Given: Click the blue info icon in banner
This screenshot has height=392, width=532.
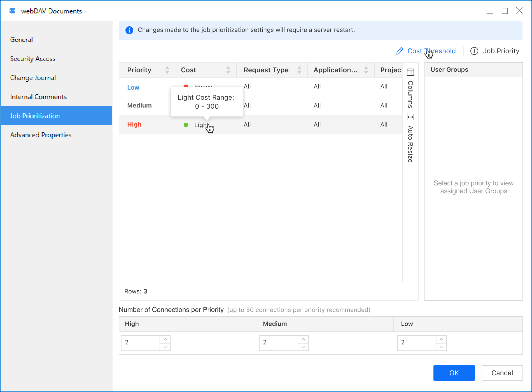Looking at the screenshot, I should pyautogui.click(x=129, y=30).
